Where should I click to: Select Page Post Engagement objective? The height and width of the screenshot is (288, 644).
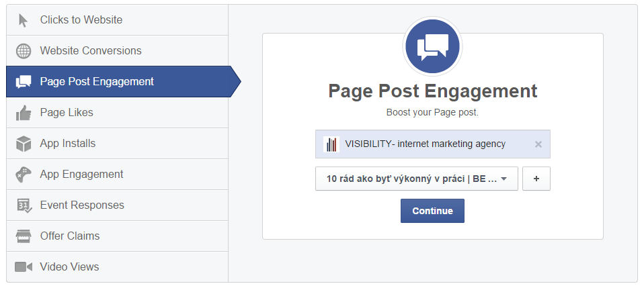[x=97, y=82]
